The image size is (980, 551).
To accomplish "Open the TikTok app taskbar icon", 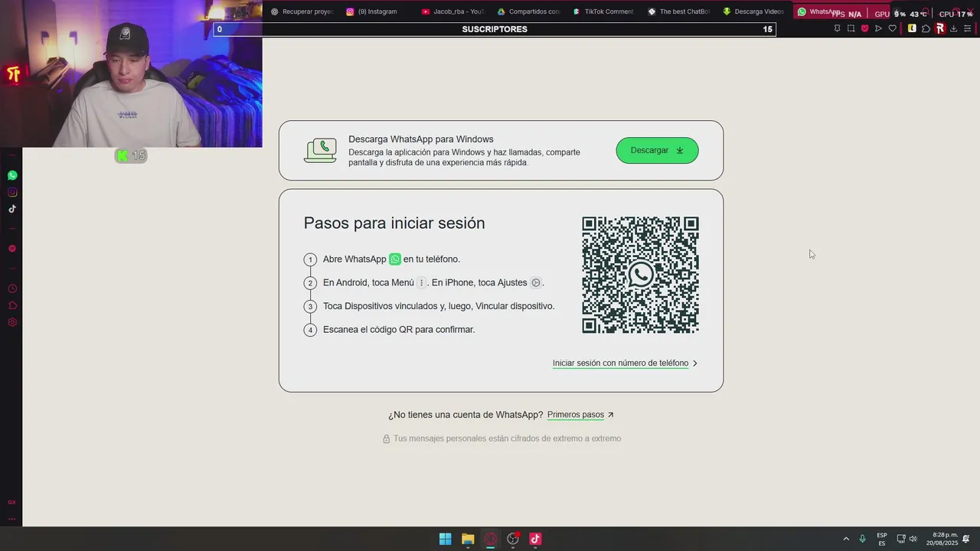I will pyautogui.click(x=535, y=539).
